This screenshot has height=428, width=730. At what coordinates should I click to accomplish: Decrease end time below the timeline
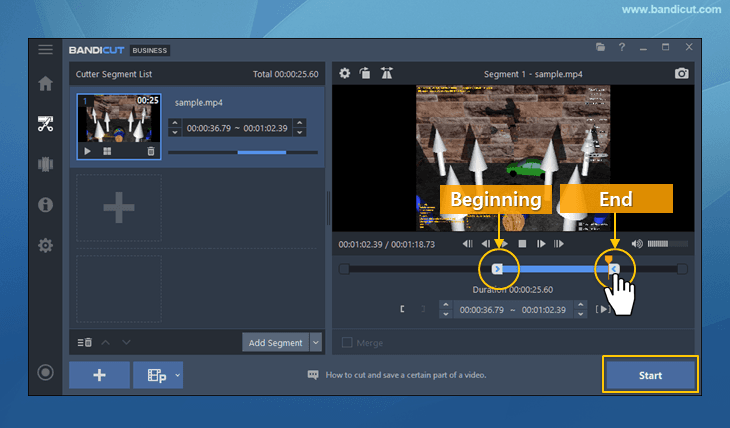[x=581, y=314]
